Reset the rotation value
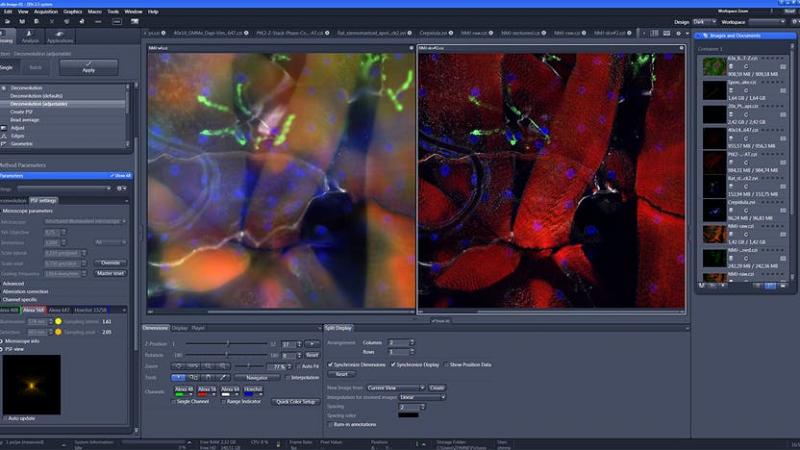 coord(312,355)
